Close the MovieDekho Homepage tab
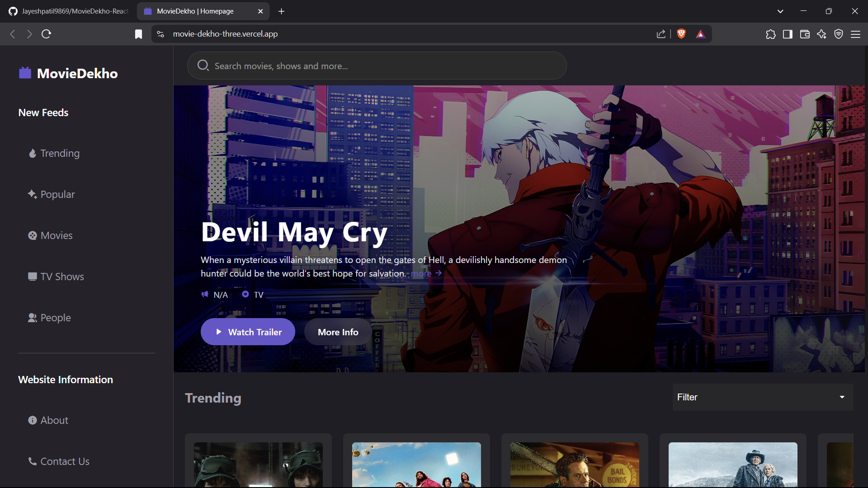 [260, 11]
